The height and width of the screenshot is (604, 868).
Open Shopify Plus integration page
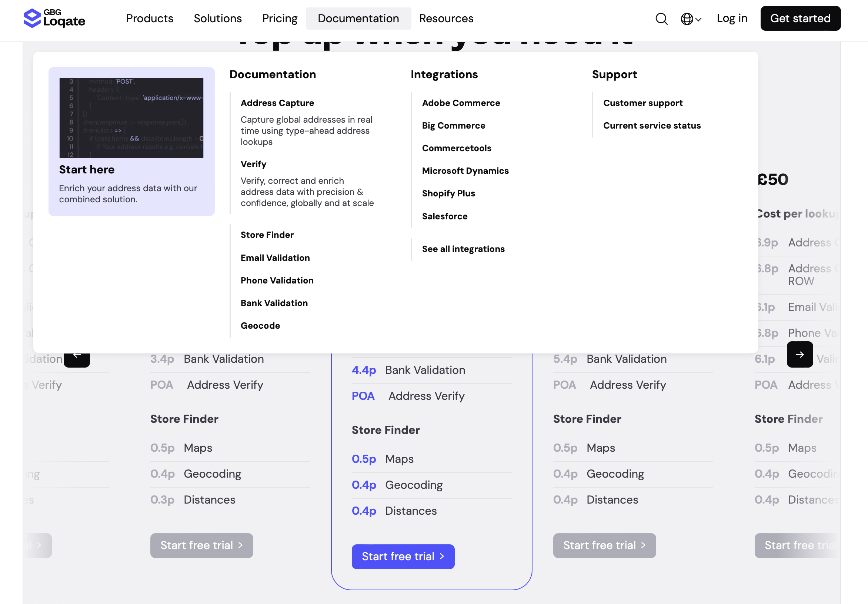[x=448, y=193]
